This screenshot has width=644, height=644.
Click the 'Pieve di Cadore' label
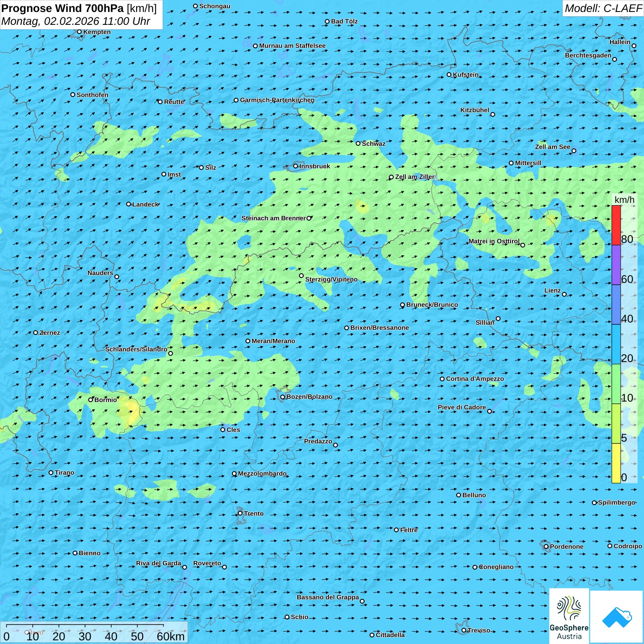pyautogui.click(x=462, y=407)
